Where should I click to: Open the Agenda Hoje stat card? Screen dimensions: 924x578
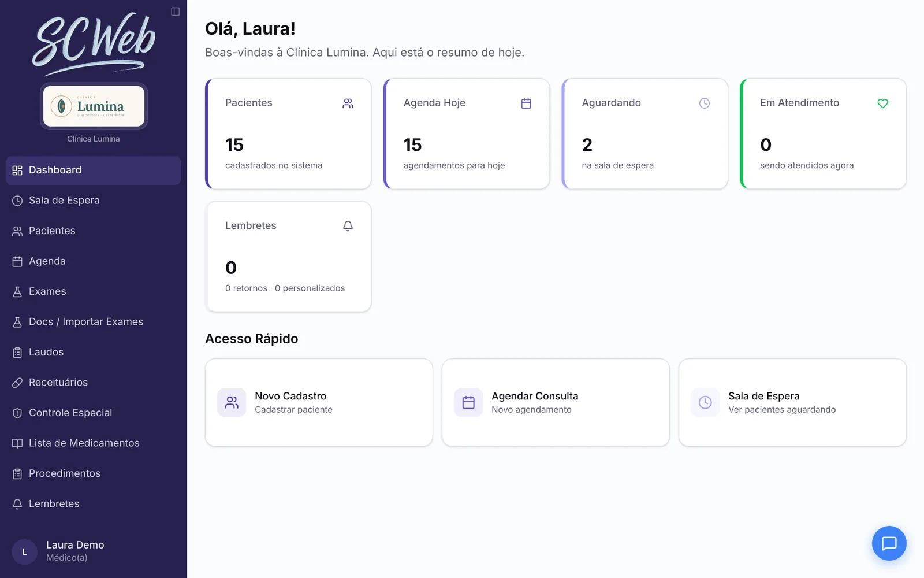(x=467, y=134)
